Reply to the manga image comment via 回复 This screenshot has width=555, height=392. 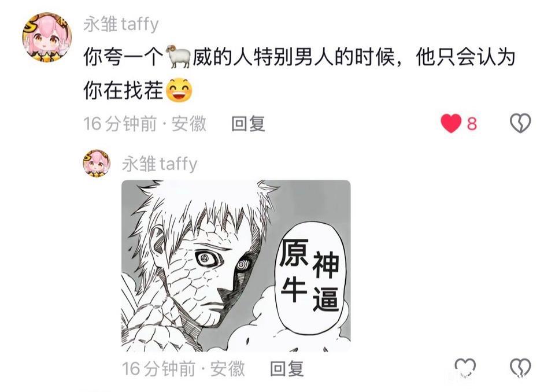coord(287,369)
